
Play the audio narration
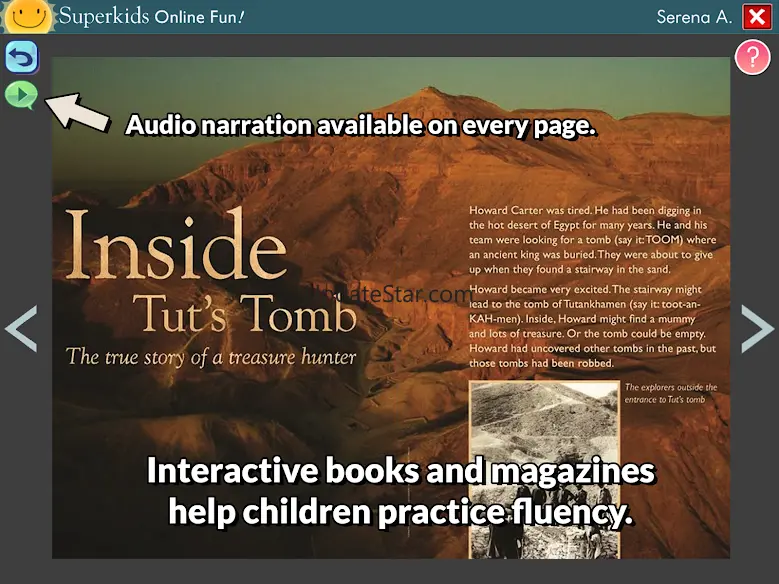point(21,94)
